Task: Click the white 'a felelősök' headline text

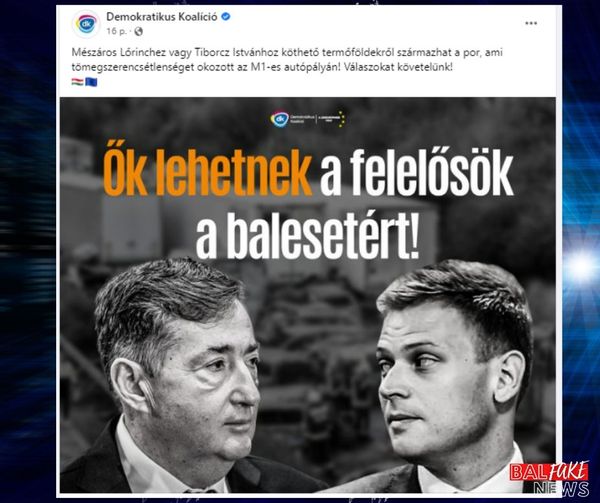Action: [x=416, y=174]
